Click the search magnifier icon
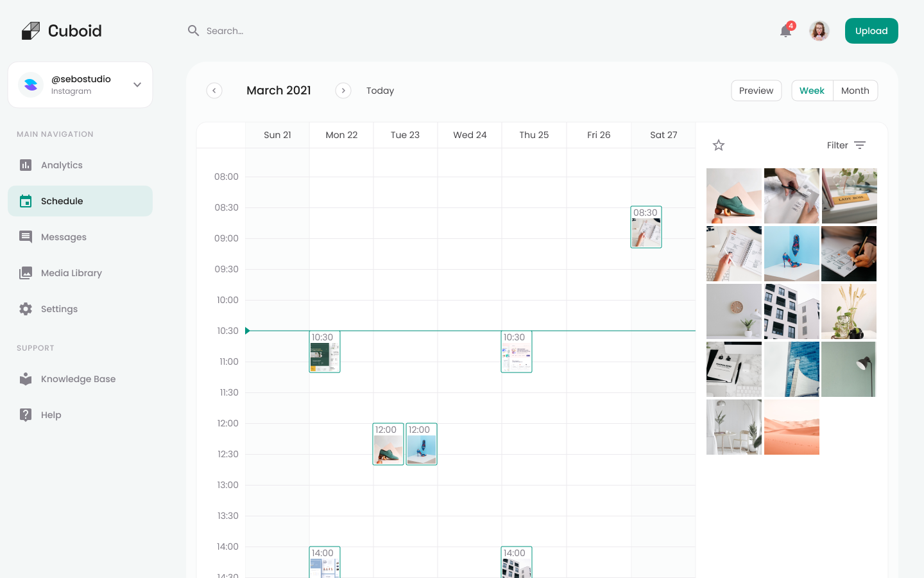 click(193, 31)
